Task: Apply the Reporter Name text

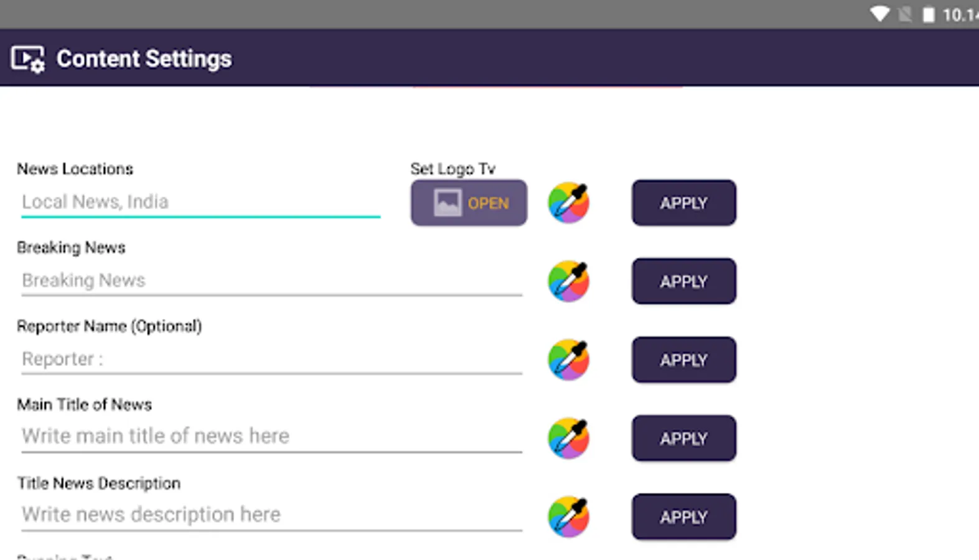Action: click(x=683, y=360)
